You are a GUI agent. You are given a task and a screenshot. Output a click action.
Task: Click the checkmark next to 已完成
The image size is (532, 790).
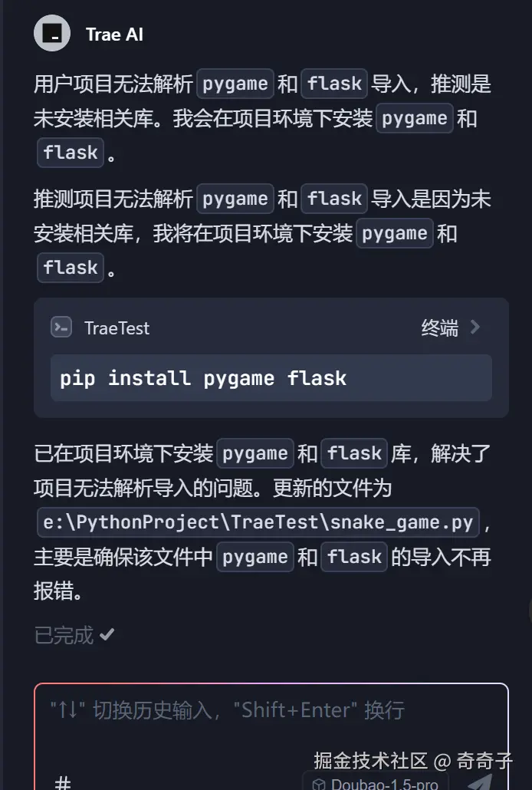coord(107,635)
